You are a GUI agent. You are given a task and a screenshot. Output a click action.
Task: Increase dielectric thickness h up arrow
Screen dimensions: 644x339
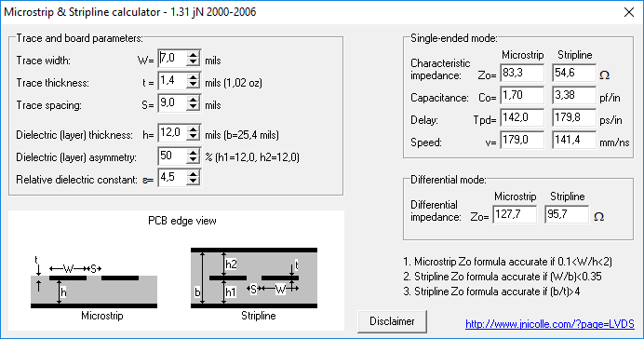tap(193, 129)
